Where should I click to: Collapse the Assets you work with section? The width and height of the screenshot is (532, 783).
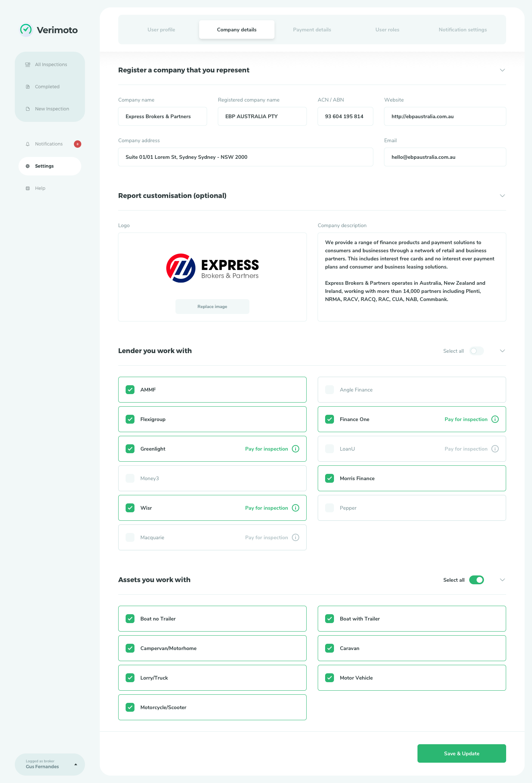click(x=502, y=580)
